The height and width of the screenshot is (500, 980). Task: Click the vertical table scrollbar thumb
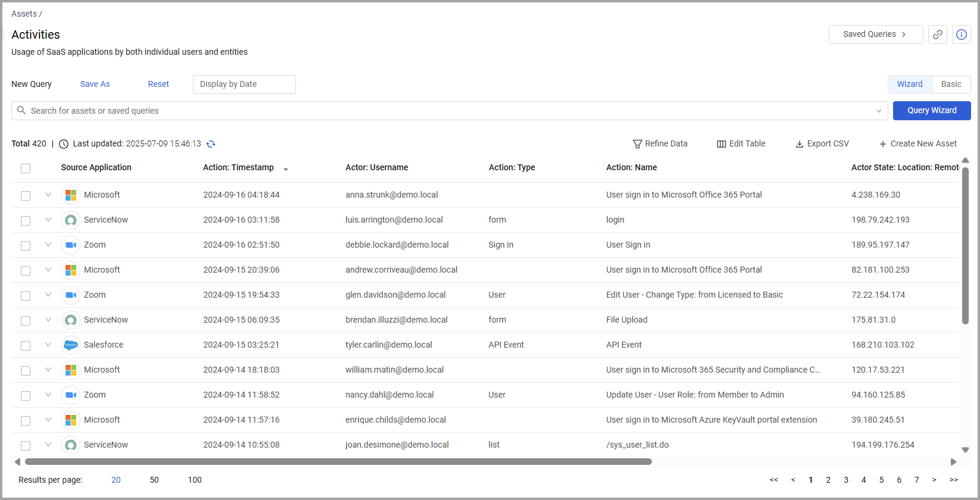click(x=965, y=246)
